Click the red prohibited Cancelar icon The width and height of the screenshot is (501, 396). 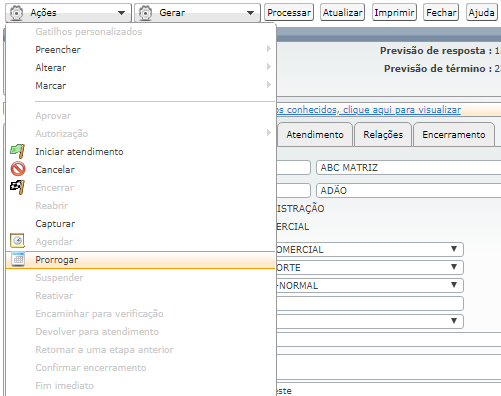pyautogui.click(x=18, y=169)
